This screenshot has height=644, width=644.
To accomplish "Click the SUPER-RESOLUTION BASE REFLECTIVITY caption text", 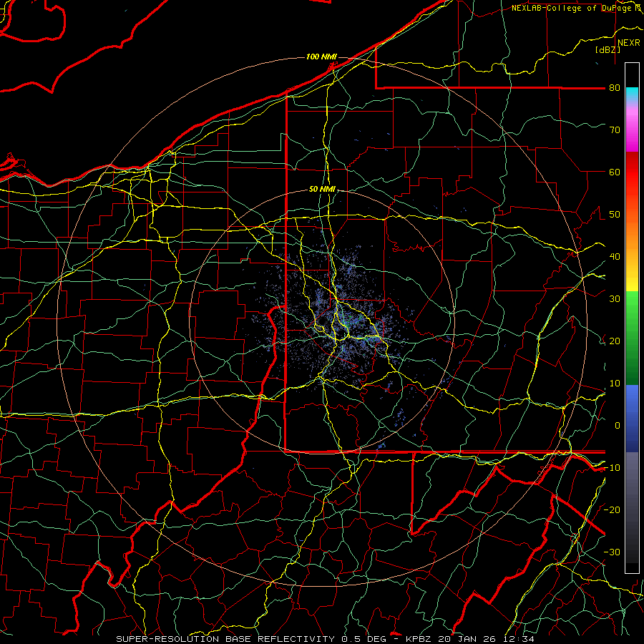I will click(x=225, y=639).
